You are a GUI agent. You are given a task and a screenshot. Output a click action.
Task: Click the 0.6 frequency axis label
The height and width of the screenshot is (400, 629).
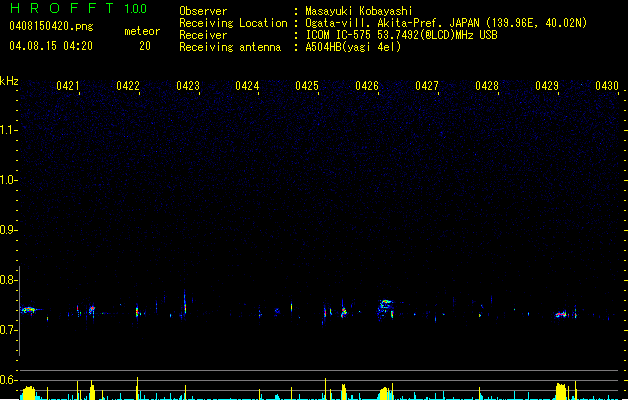coord(8,380)
